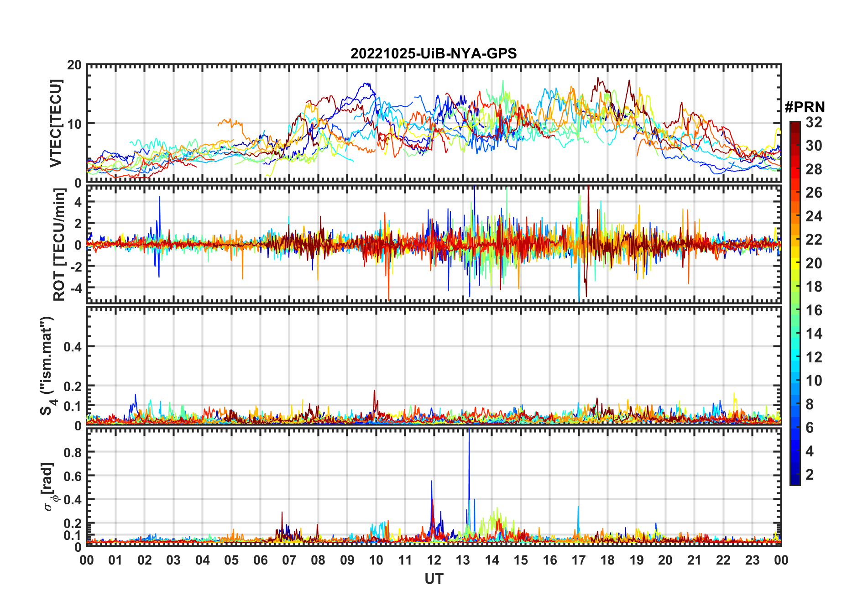Screen dimensions: 868x607
Task: Click ROT y-axis tick label -4
Action: (75, 288)
